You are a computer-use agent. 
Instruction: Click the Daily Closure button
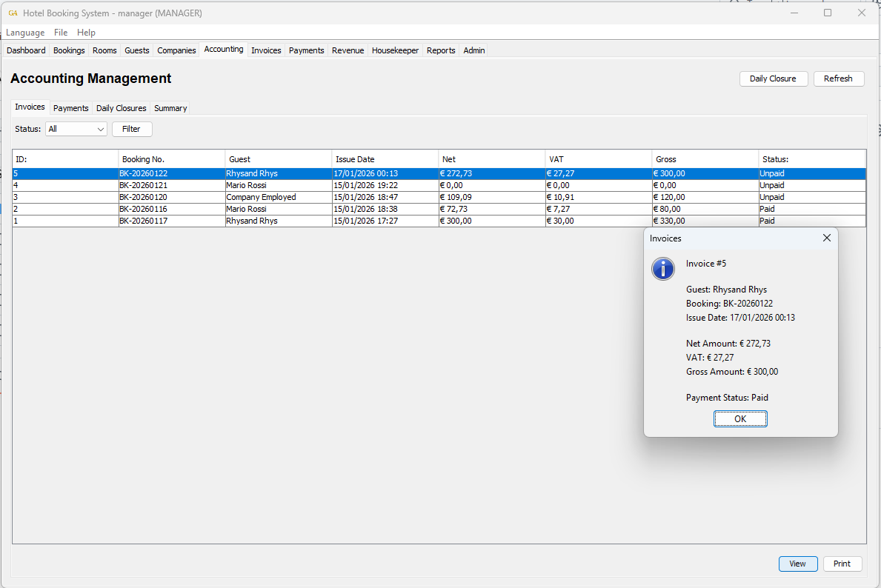point(772,78)
